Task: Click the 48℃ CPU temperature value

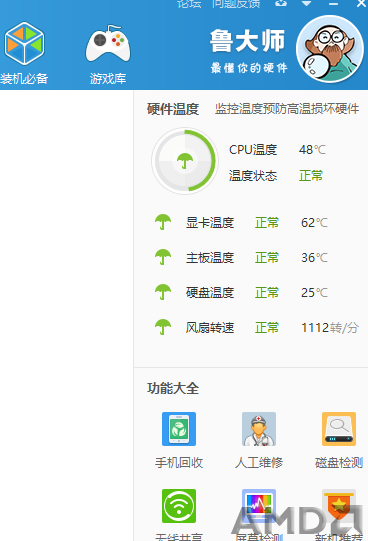Action: click(x=312, y=150)
